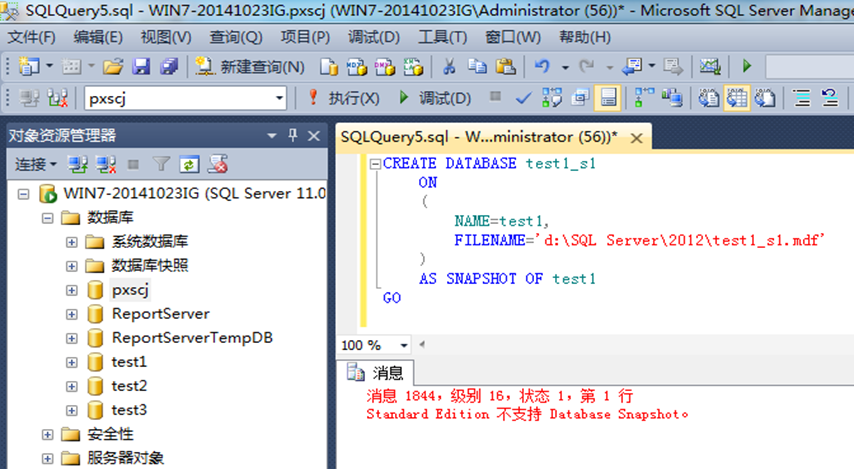Collapse the 数据库 folder
Image resolution: width=854 pixels, height=469 pixels.
pyautogui.click(x=47, y=218)
